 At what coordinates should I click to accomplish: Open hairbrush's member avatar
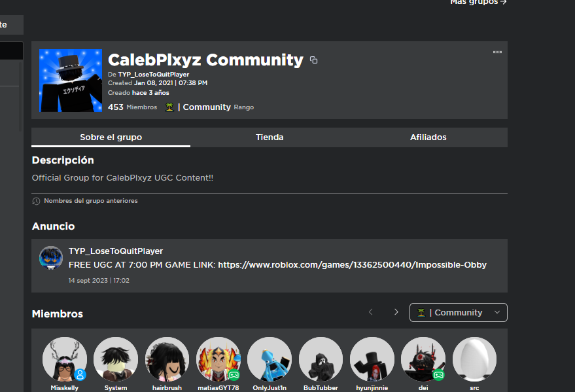click(167, 359)
